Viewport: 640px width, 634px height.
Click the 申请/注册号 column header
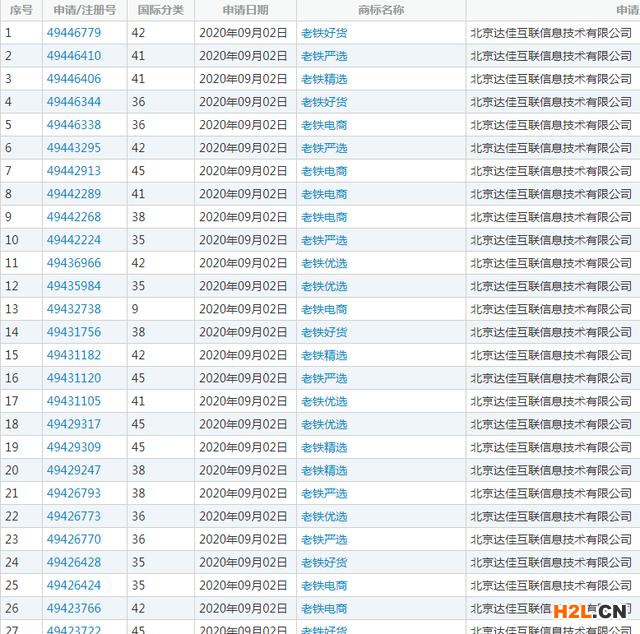pyautogui.click(x=82, y=10)
